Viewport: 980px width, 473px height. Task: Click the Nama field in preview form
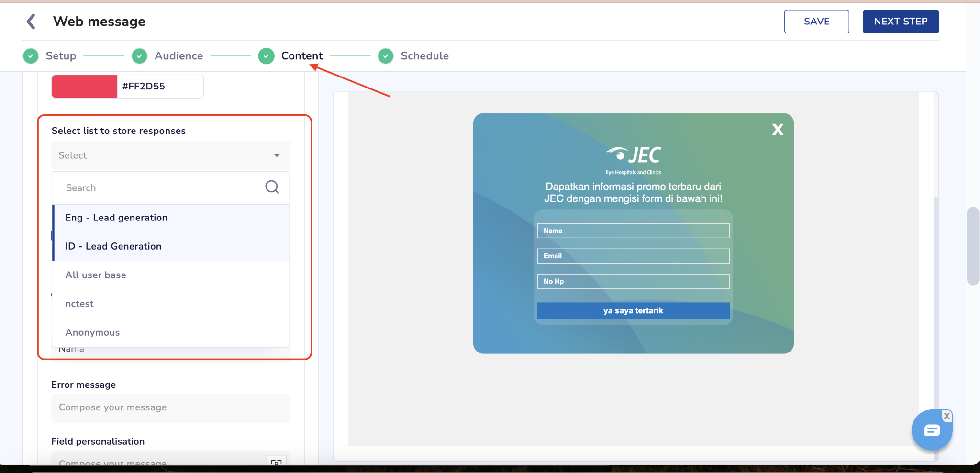[x=633, y=231]
